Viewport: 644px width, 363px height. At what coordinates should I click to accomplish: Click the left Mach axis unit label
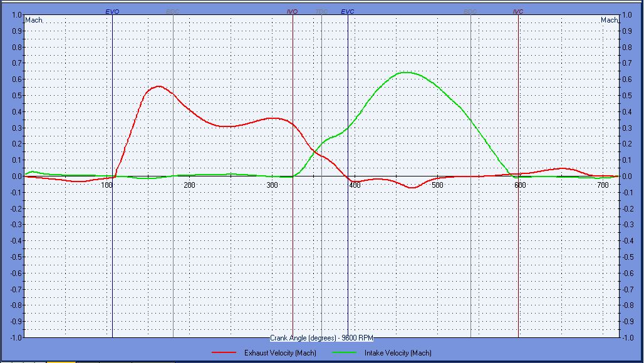[x=33, y=20]
